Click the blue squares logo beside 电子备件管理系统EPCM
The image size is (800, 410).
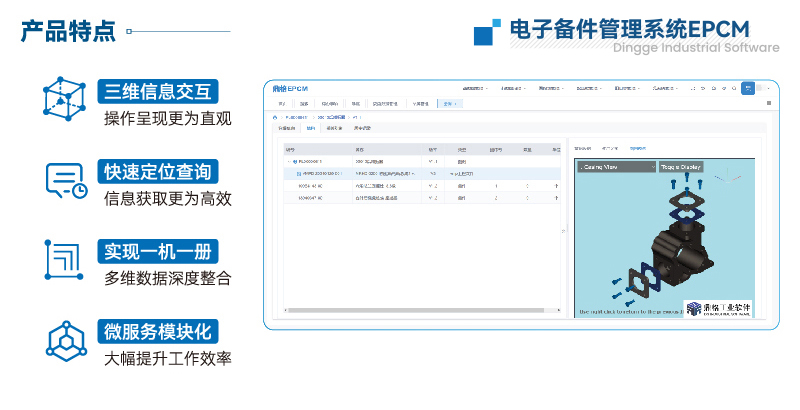487,32
